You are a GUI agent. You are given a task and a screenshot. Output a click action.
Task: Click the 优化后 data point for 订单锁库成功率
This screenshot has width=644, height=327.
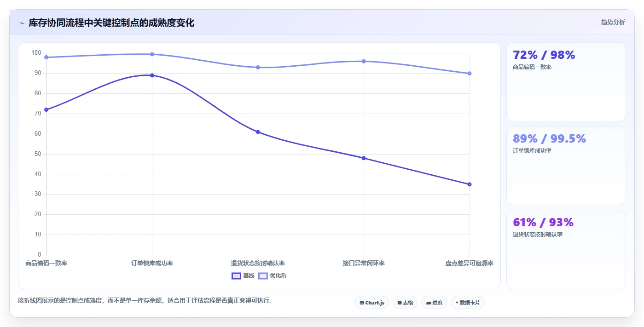click(152, 54)
